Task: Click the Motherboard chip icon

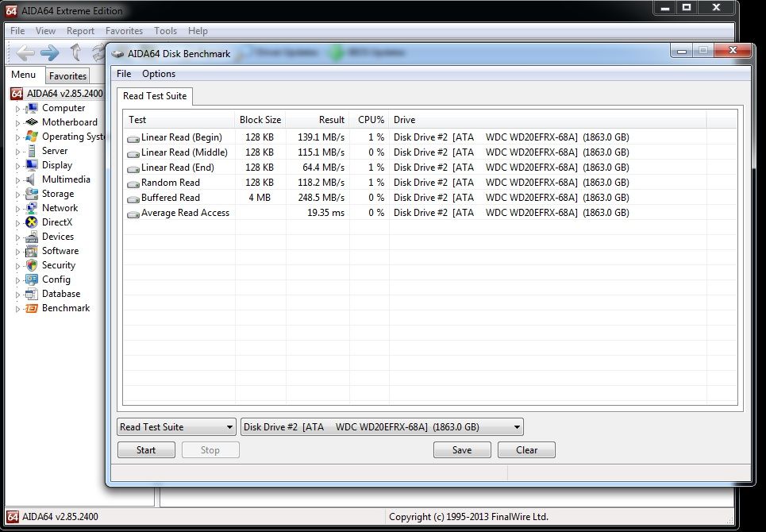Action: tap(31, 122)
